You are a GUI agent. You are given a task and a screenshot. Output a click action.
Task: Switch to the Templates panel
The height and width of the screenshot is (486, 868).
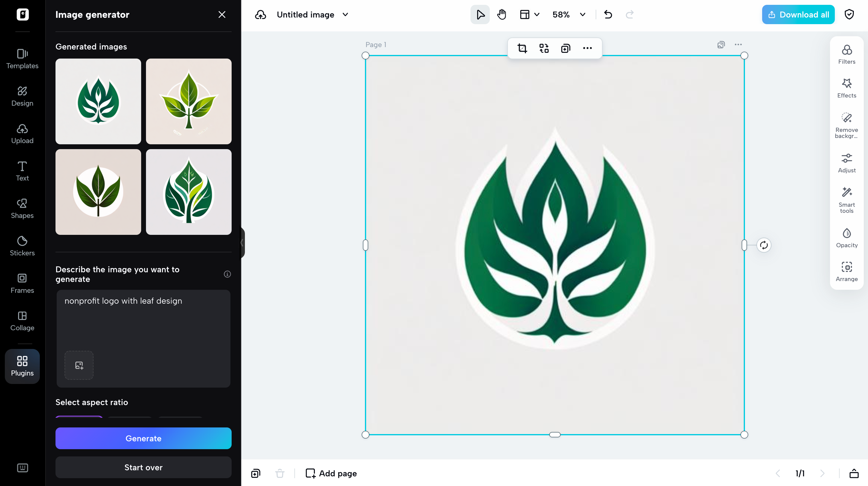point(22,59)
